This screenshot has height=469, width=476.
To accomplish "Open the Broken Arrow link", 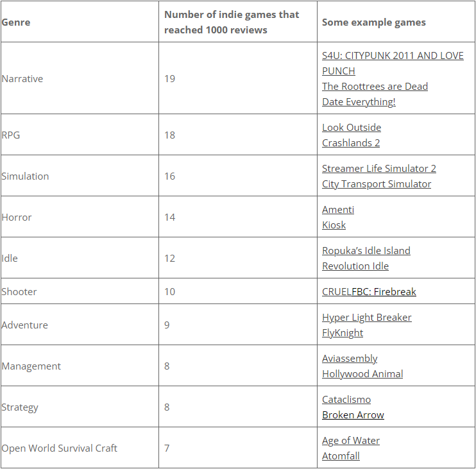I will tap(353, 415).
